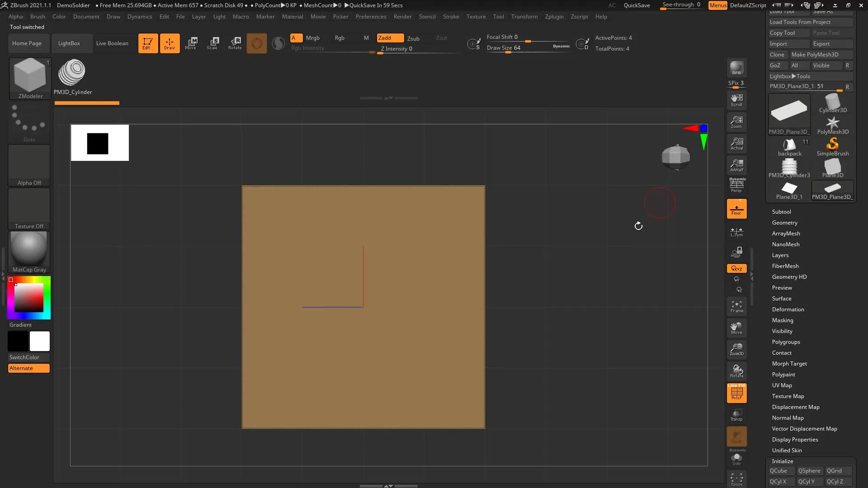Image resolution: width=868 pixels, height=488 pixels.
Task: Open the Stroke menu
Action: (451, 17)
